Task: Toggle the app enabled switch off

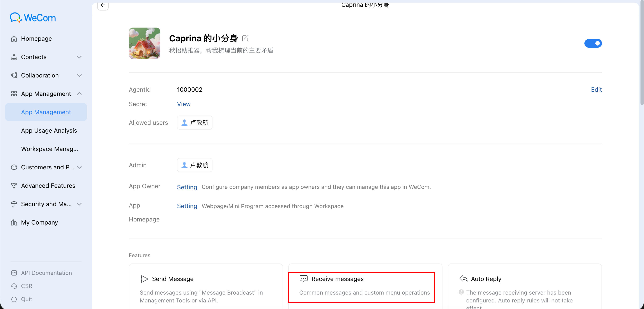Action: [x=593, y=44]
